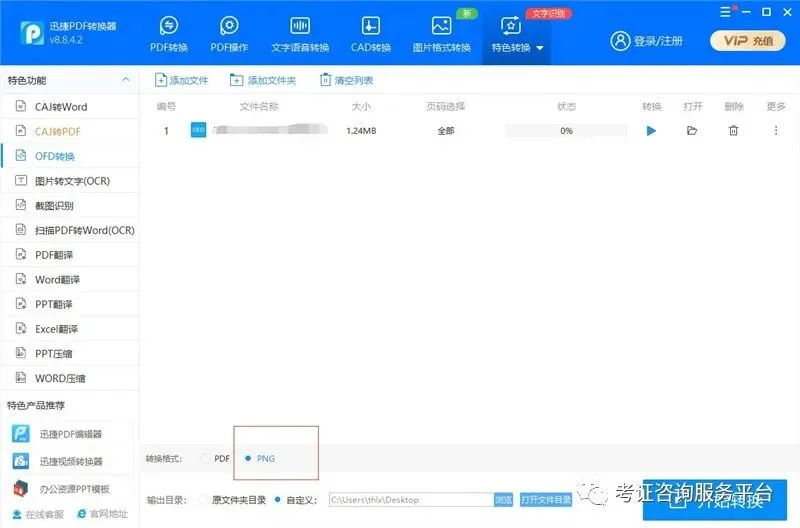Open more options three-dot icon in row 1
800x528 pixels.
(776, 131)
